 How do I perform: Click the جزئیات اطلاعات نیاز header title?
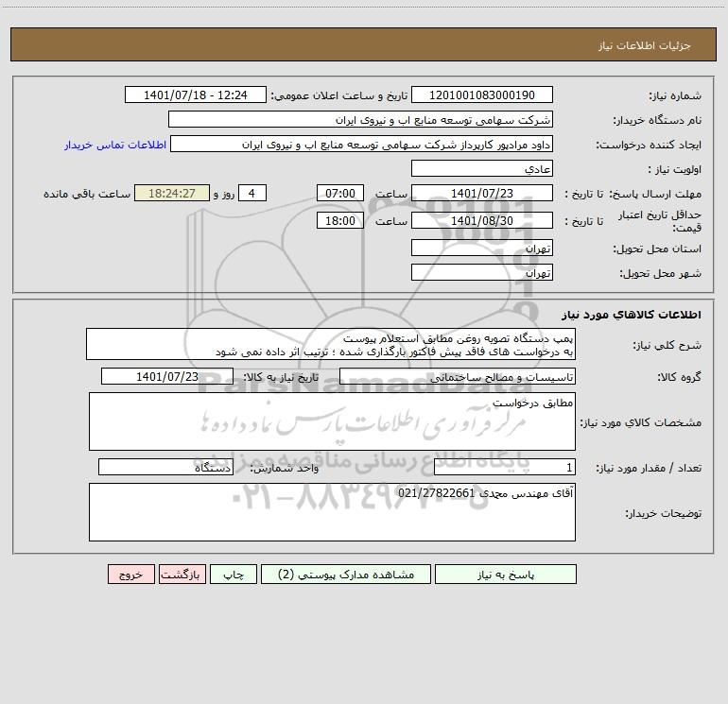coord(645,45)
